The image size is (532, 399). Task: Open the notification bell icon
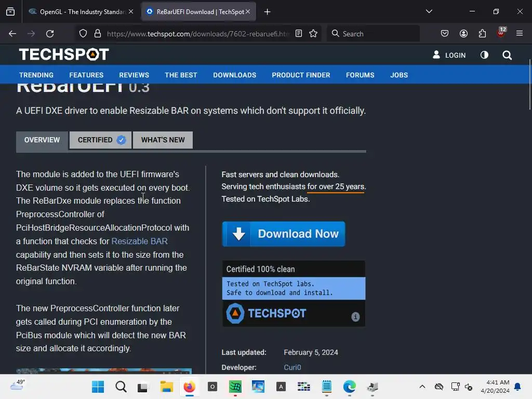tap(517, 387)
